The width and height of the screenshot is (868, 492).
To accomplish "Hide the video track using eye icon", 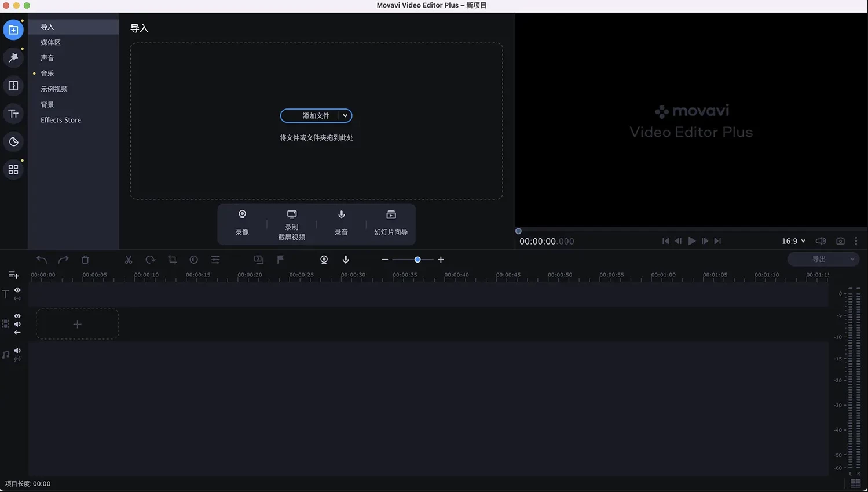I will [x=17, y=316].
